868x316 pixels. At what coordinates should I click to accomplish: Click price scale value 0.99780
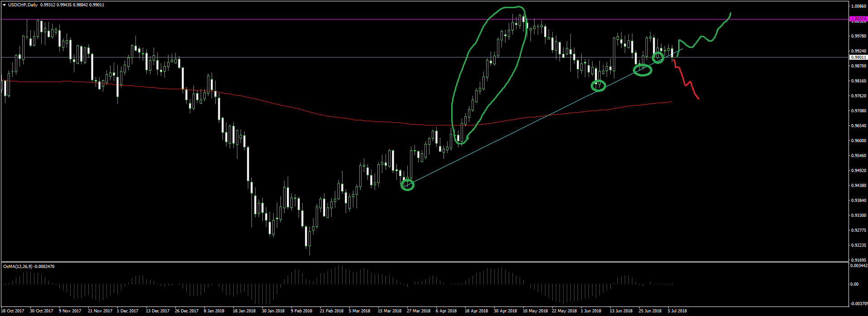pyautogui.click(x=858, y=36)
